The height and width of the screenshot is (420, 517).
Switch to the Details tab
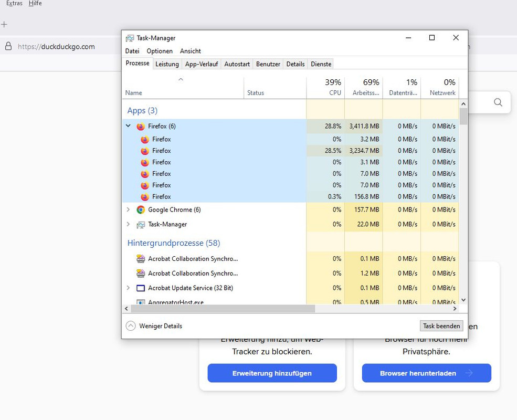click(296, 64)
